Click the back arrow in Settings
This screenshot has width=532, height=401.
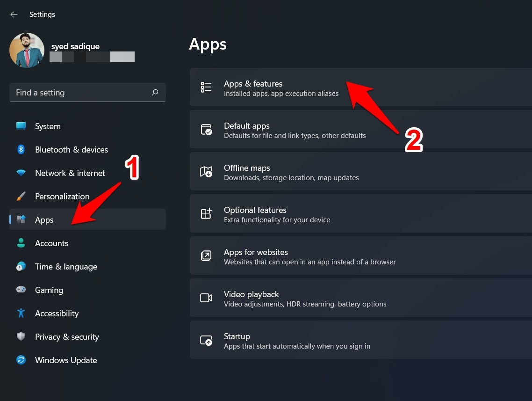pyautogui.click(x=14, y=14)
